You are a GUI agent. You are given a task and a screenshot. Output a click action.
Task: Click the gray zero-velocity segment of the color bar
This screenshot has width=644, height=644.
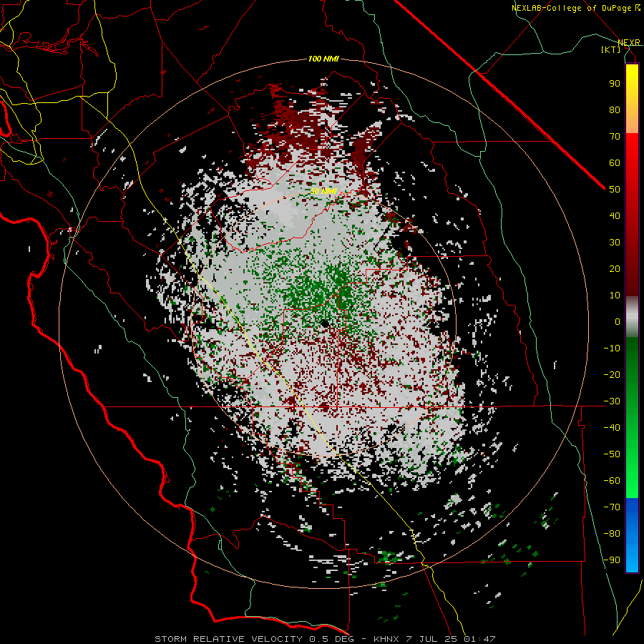632,317
